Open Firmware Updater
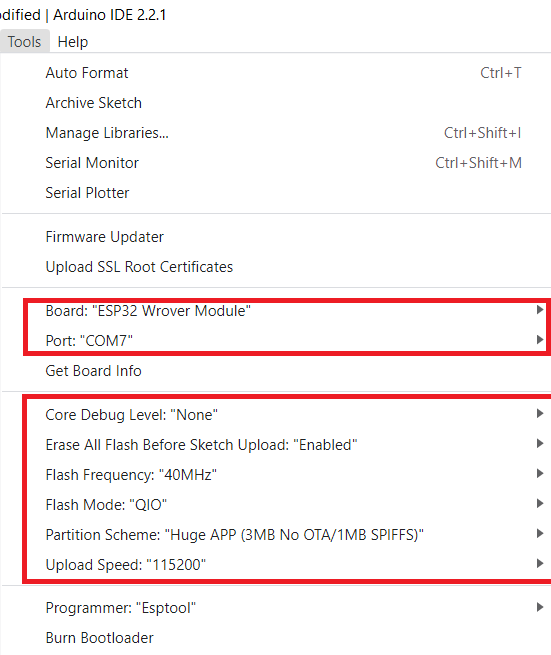This screenshot has height=655, width=551. [x=276, y=237]
